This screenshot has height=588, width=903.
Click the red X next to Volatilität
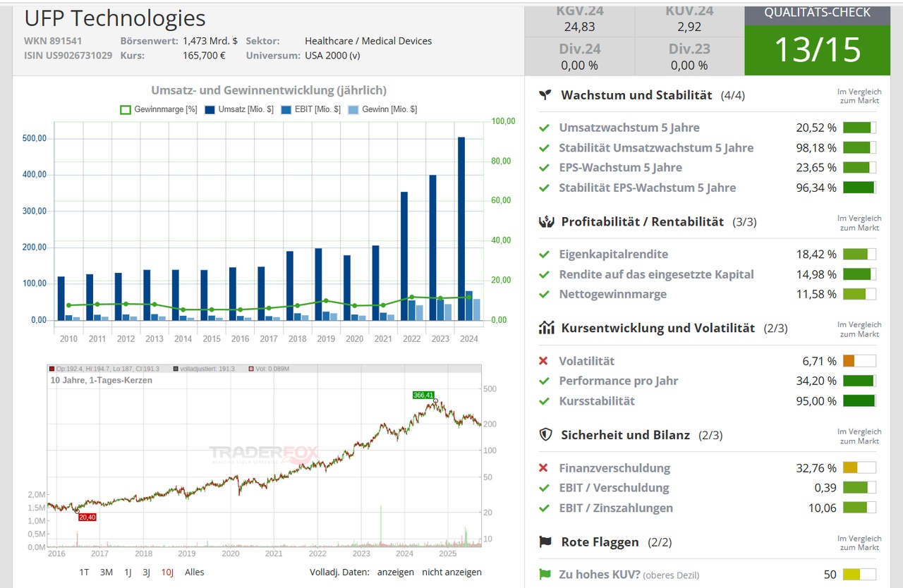tap(543, 361)
